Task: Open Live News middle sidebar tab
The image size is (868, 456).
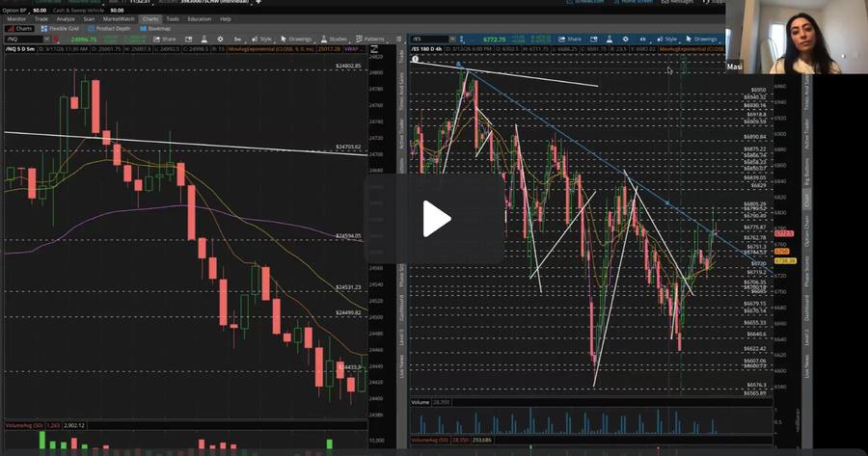Action: pyautogui.click(x=401, y=365)
